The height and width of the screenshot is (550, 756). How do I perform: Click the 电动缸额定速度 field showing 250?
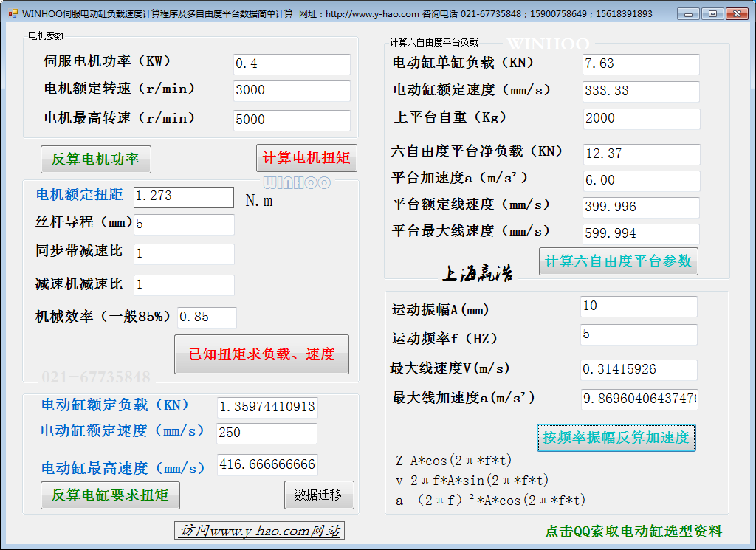(x=267, y=433)
